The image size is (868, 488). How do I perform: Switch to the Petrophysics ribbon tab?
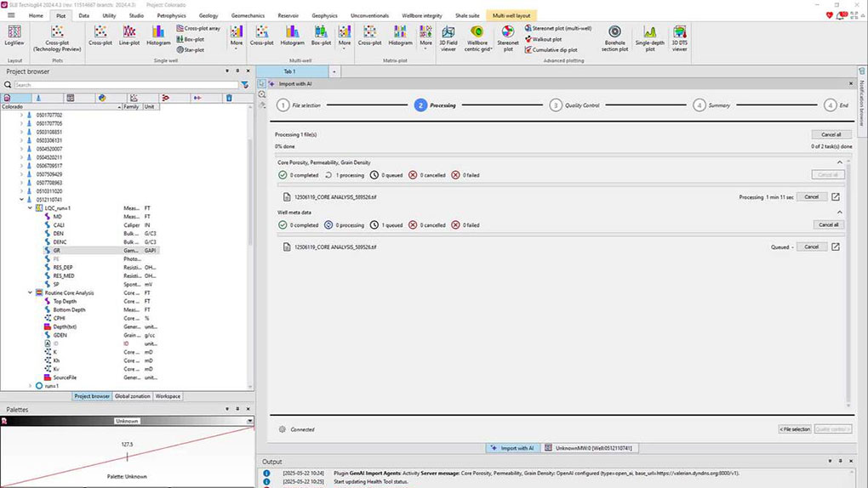[172, 15]
